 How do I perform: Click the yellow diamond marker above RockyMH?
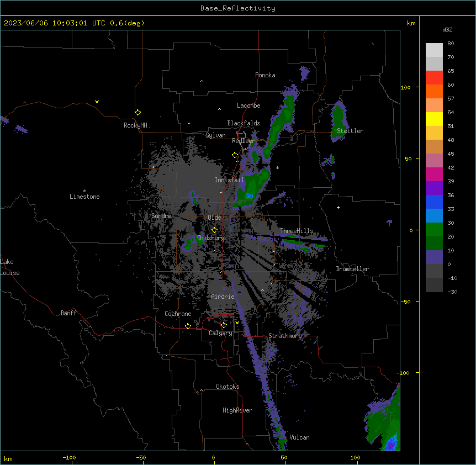138,113
